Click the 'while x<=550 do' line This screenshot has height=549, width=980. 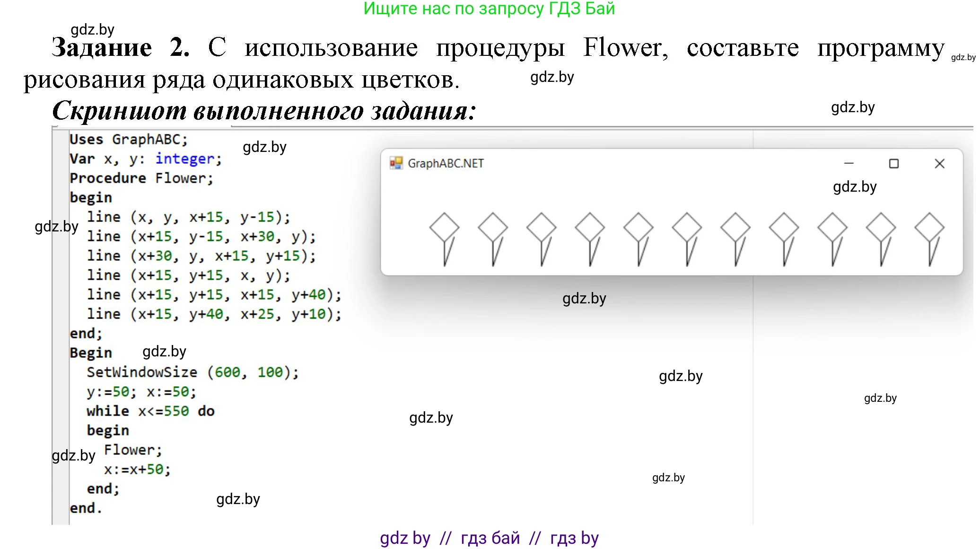150,411
